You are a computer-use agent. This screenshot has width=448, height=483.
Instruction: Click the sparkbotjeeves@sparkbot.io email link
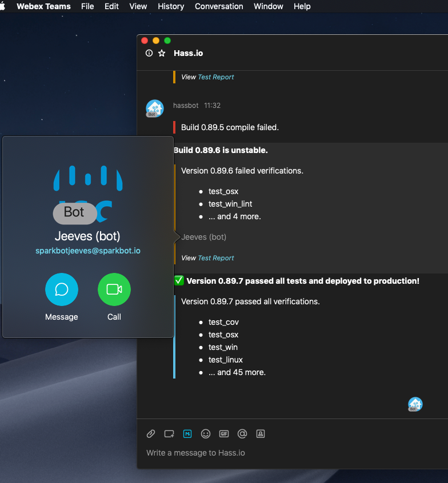tap(88, 251)
